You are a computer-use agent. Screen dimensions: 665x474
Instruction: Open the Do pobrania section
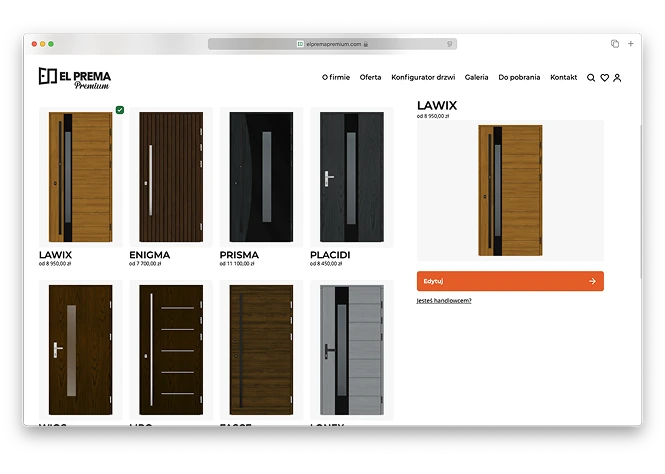518,77
